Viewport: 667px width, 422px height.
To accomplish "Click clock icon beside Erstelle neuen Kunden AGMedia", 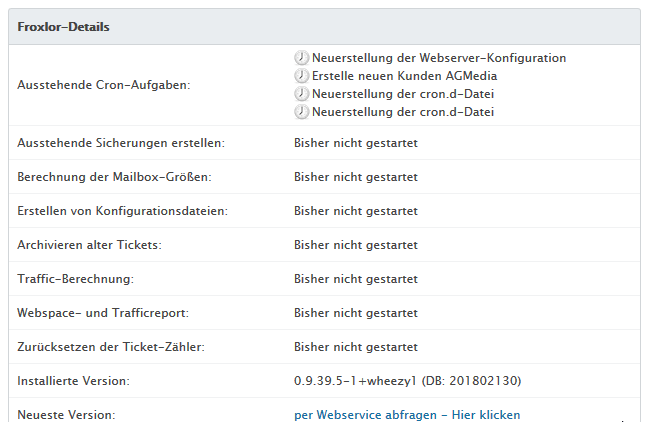I will (x=301, y=76).
